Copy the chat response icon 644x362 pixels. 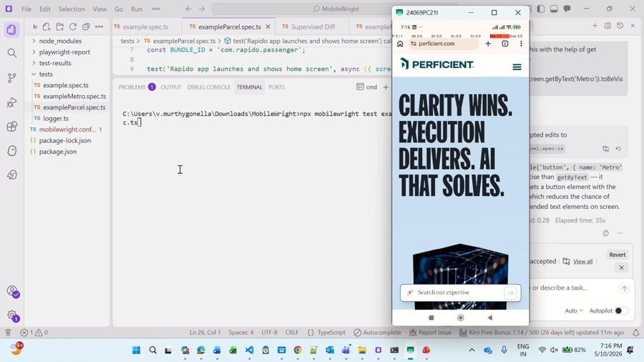click(606, 233)
